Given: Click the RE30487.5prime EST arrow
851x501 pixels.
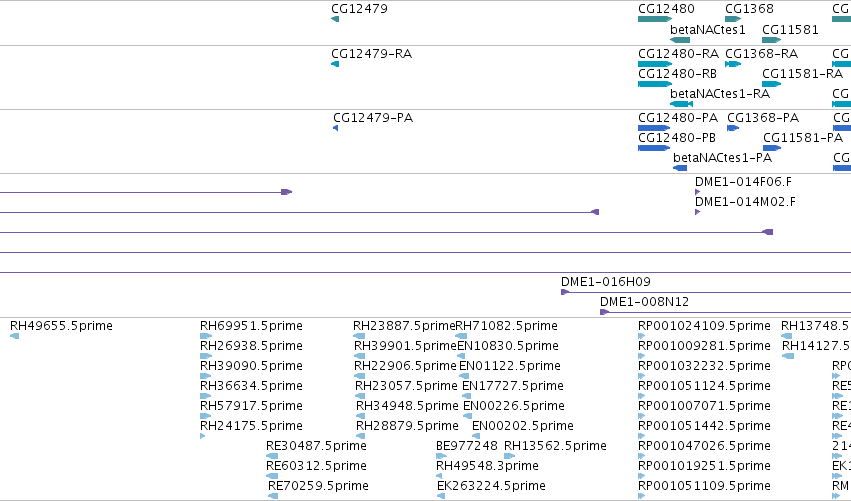Looking at the screenshot, I should tap(272, 456).
